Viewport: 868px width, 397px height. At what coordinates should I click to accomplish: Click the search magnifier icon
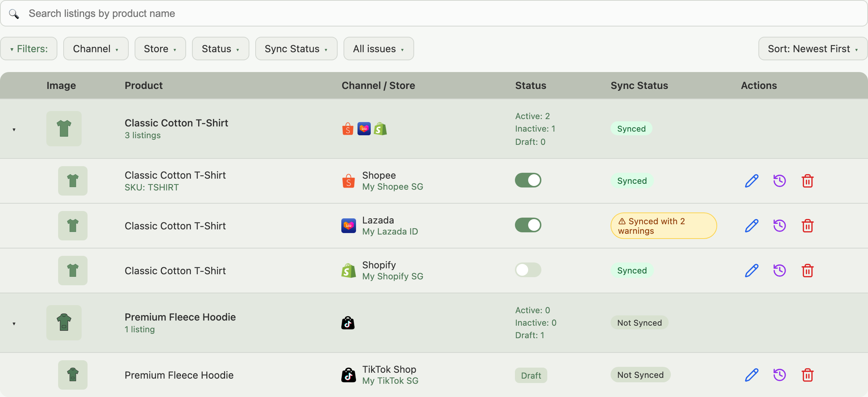pyautogui.click(x=14, y=14)
